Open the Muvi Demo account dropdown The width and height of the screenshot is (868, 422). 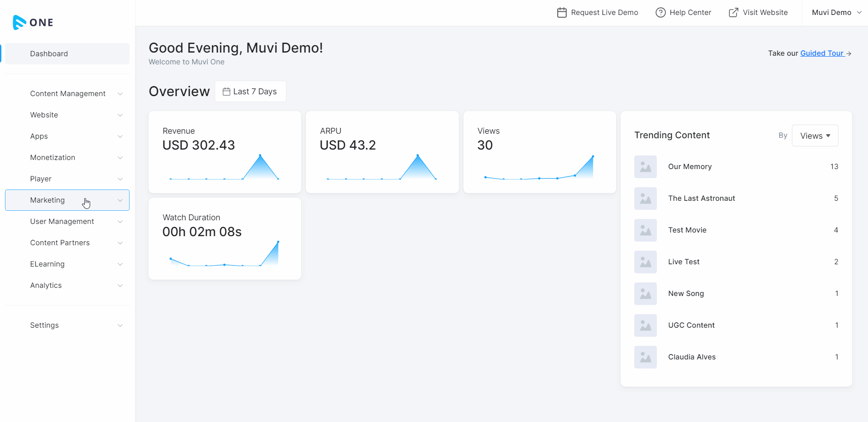[836, 13]
